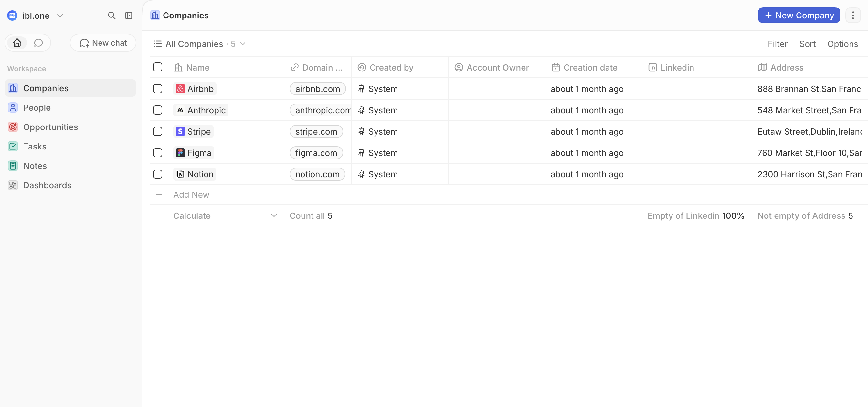This screenshot has height=407, width=868.
Task: Click the 888 Brannan St address cell
Action: (x=807, y=89)
